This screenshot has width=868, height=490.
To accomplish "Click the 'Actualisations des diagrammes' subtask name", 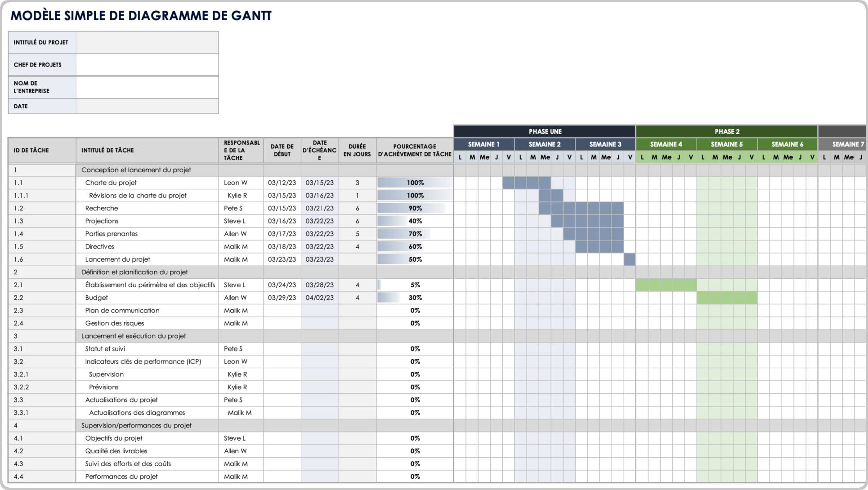I will pyautogui.click(x=137, y=413).
